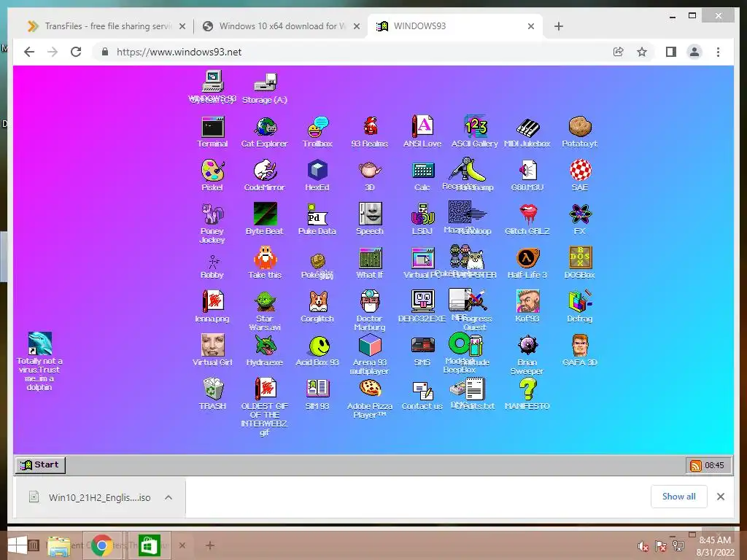Launch Poney Jockey icon
The height and width of the screenshot is (560, 747).
212,223
